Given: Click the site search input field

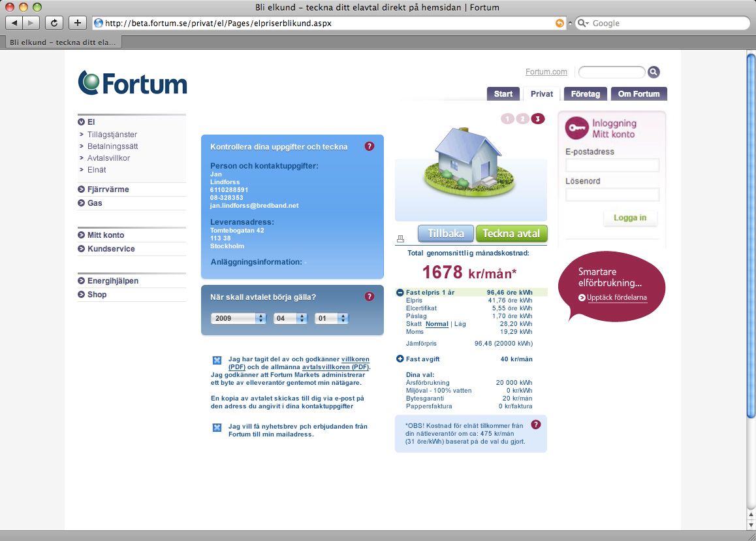Looking at the screenshot, I should 611,73.
